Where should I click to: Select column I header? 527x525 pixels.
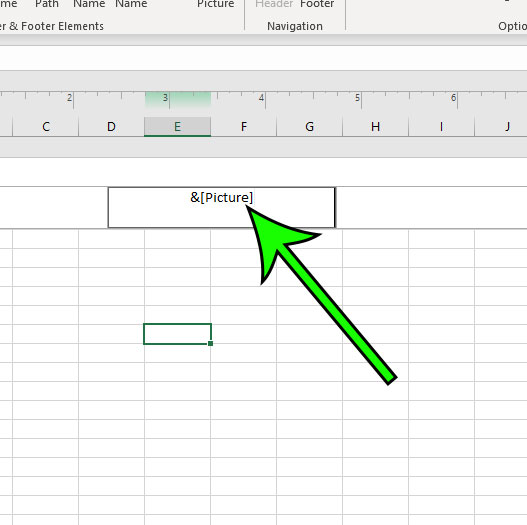[441, 127]
